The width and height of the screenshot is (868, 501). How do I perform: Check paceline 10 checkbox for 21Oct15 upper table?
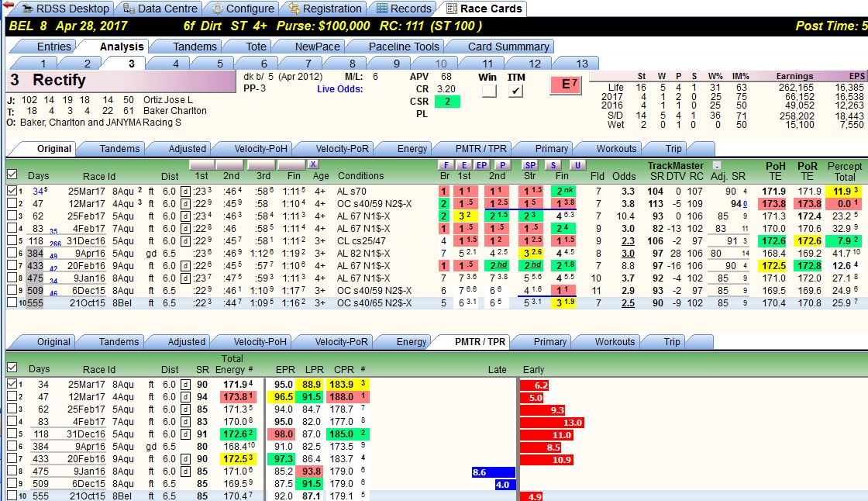click(12, 302)
